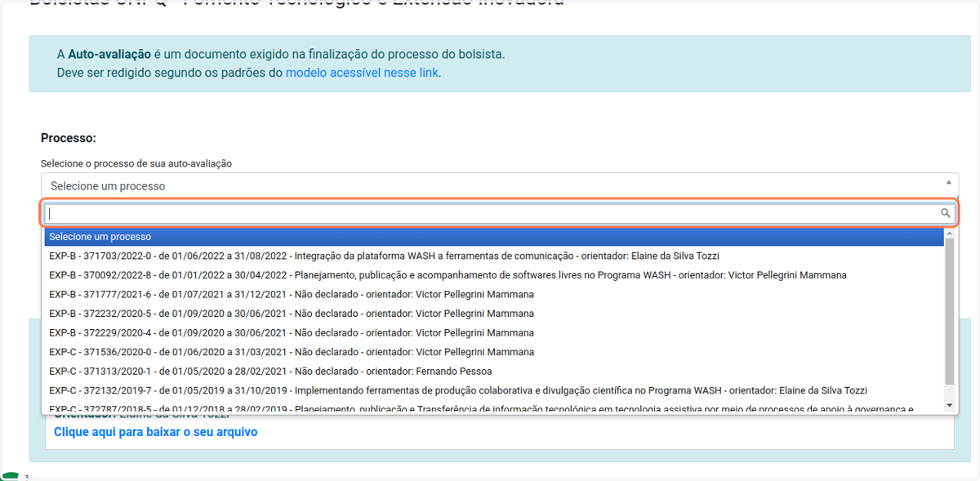Click the magnifier icon in the search box
This screenshot has height=481, width=980.
(x=946, y=214)
